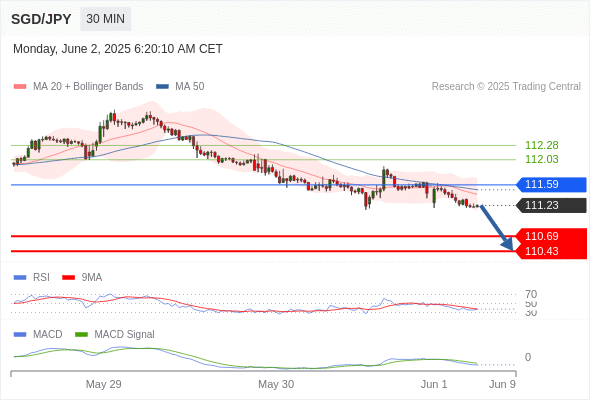Click the Jun 1 time axis label
The image size is (590, 400).
[x=434, y=384]
